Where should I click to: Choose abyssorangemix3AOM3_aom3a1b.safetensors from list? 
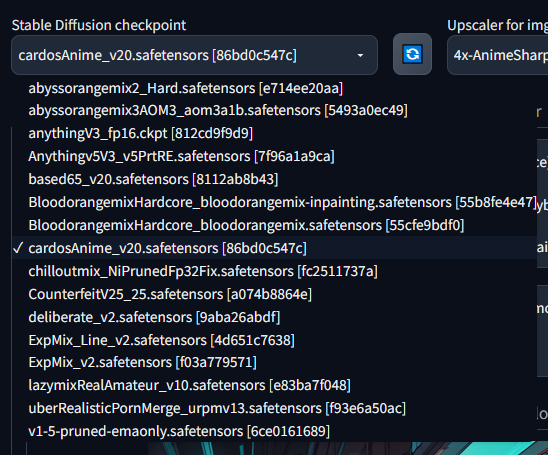[x=274, y=110]
